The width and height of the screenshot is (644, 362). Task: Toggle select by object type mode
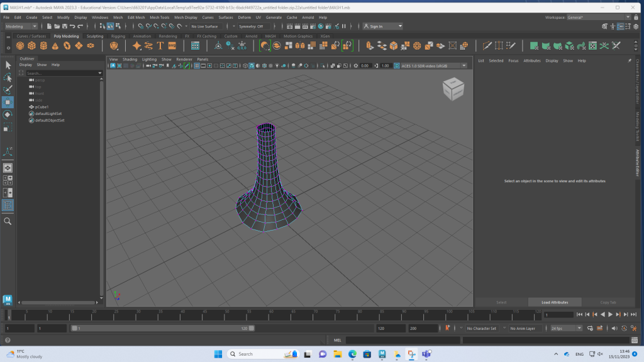tap(111, 26)
